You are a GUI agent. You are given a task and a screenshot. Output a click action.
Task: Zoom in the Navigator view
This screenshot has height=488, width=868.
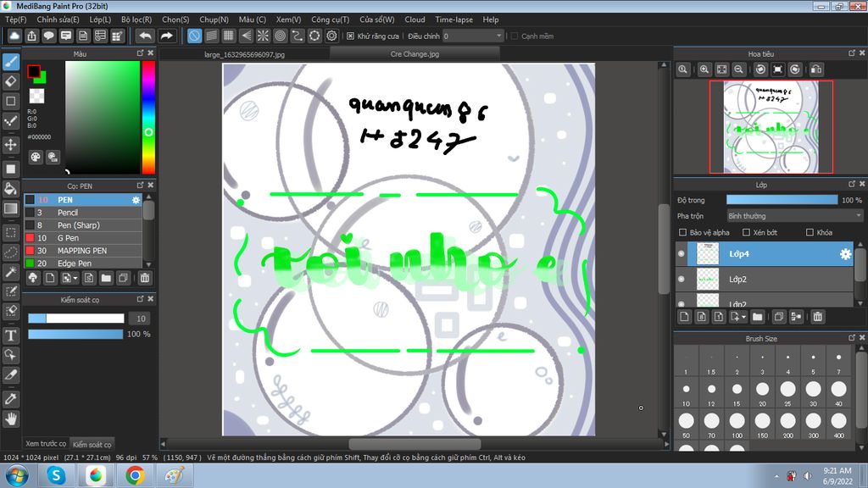704,69
